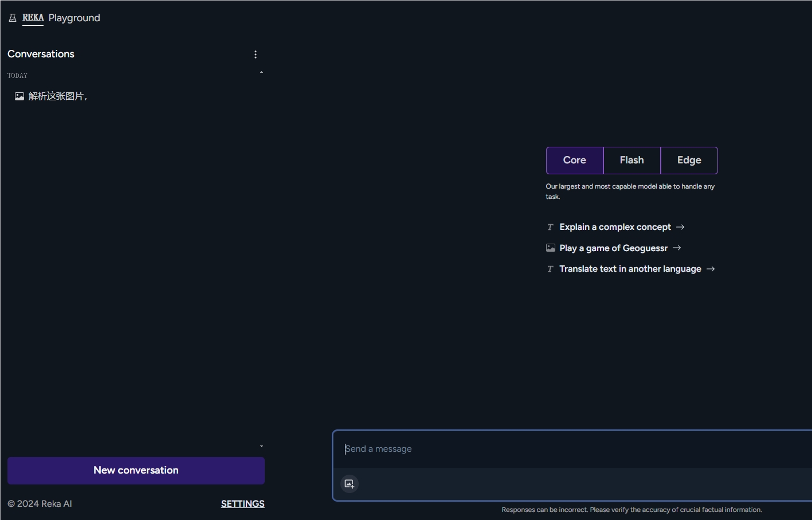The height and width of the screenshot is (520, 812).
Task: Click the image icon beside Play a game of Geoguessr
Action: pyautogui.click(x=551, y=248)
